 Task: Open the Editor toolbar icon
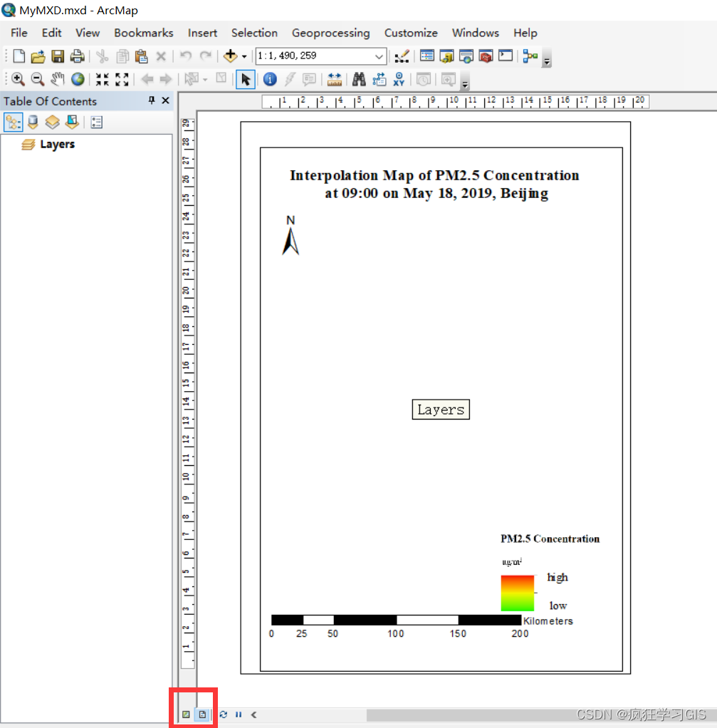[x=402, y=56]
